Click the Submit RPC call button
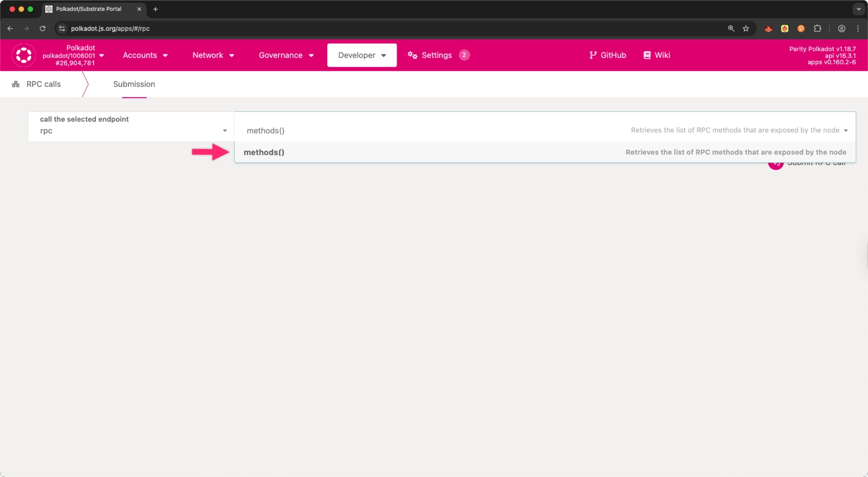The image size is (868, 477). click(807, 163)
